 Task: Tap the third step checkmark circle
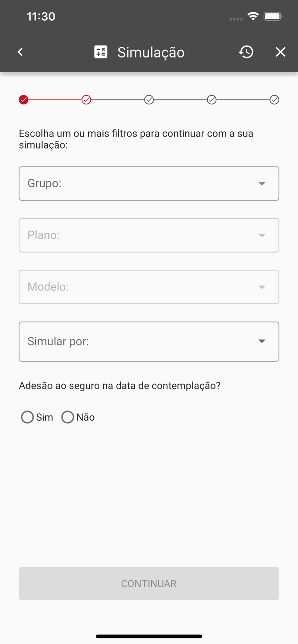[149, 100]
